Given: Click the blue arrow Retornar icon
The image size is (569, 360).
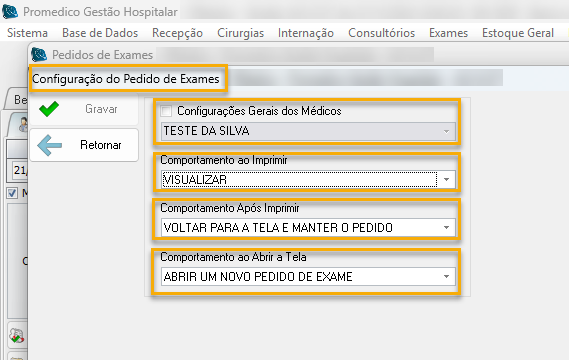Looking at the screenshot, I should click(x=50, y=145).
